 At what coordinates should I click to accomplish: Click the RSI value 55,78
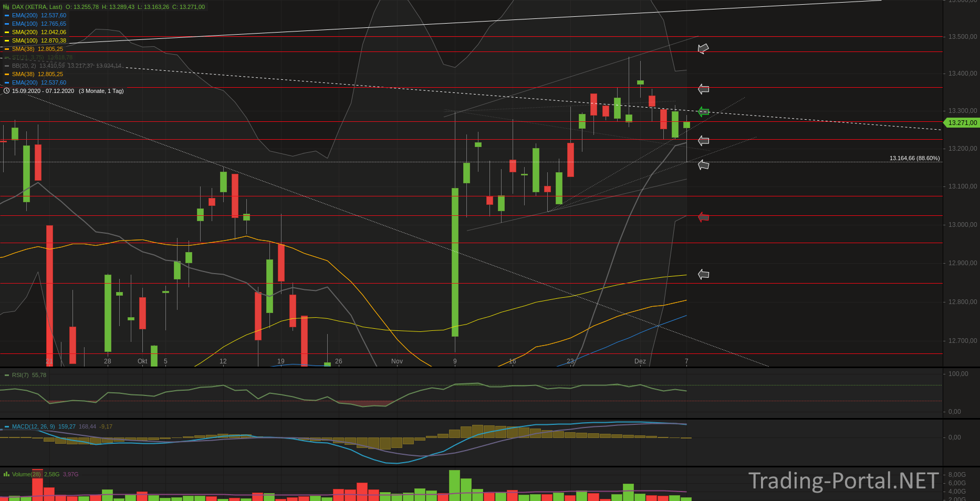(39, 375)
